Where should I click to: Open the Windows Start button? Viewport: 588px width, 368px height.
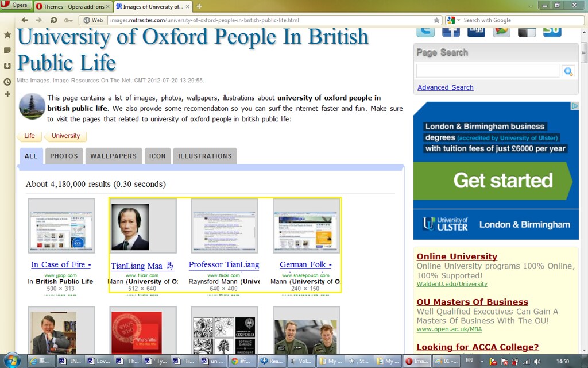tap(12, 361)
